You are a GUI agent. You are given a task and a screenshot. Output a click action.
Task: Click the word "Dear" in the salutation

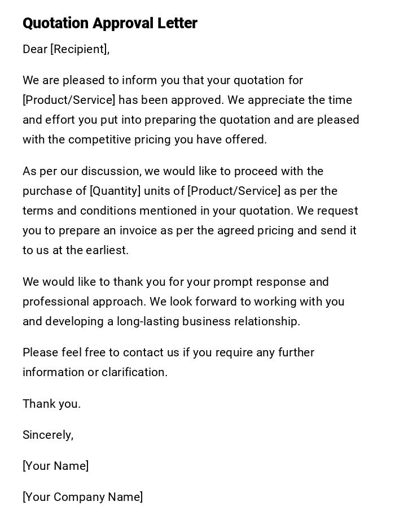(x=35, y=50)
